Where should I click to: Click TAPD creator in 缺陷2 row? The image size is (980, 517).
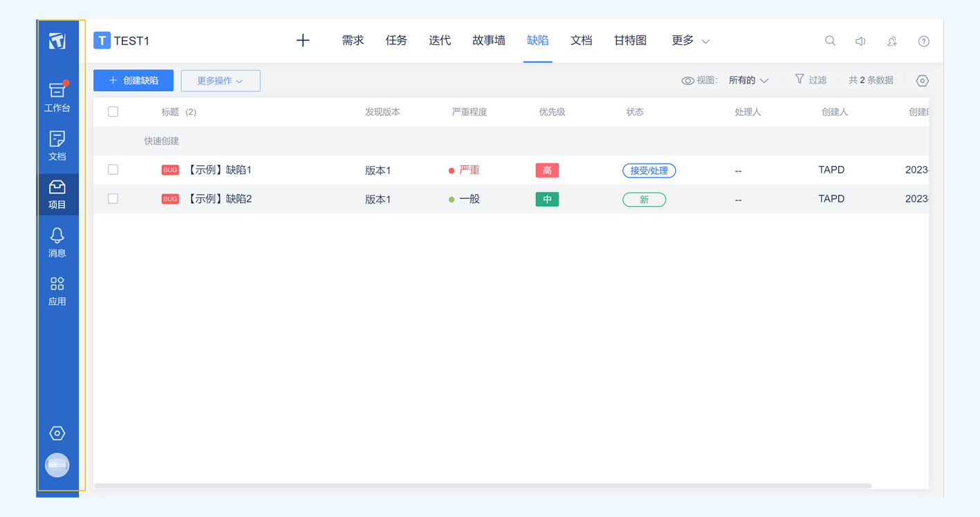tap(831, 199)
